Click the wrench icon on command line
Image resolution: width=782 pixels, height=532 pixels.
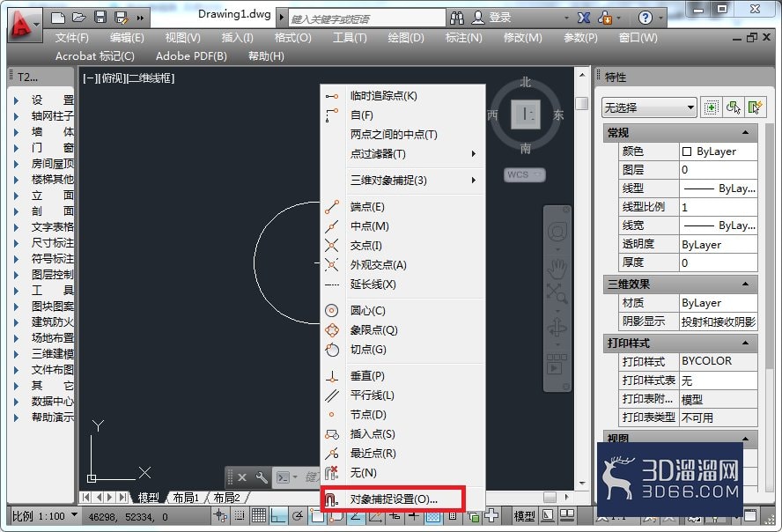pos(262,477)
